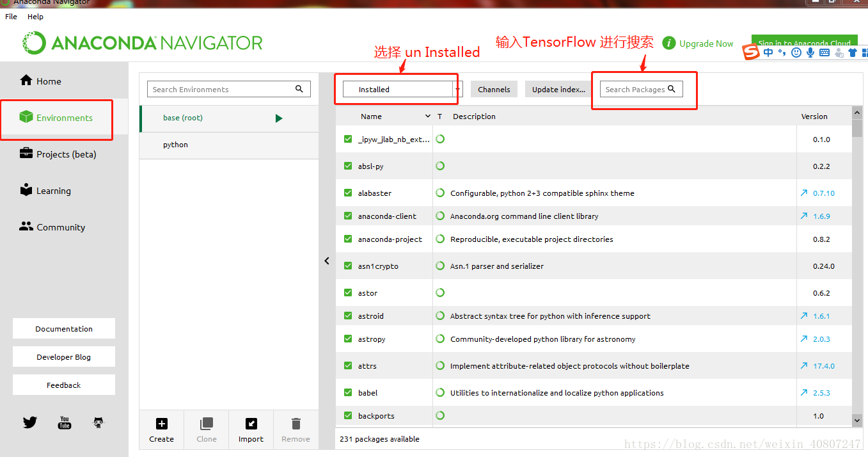The width and height of the screenshot is (868, 457).
Task: Click the Upgrade Now link
Action: (706, 44)
